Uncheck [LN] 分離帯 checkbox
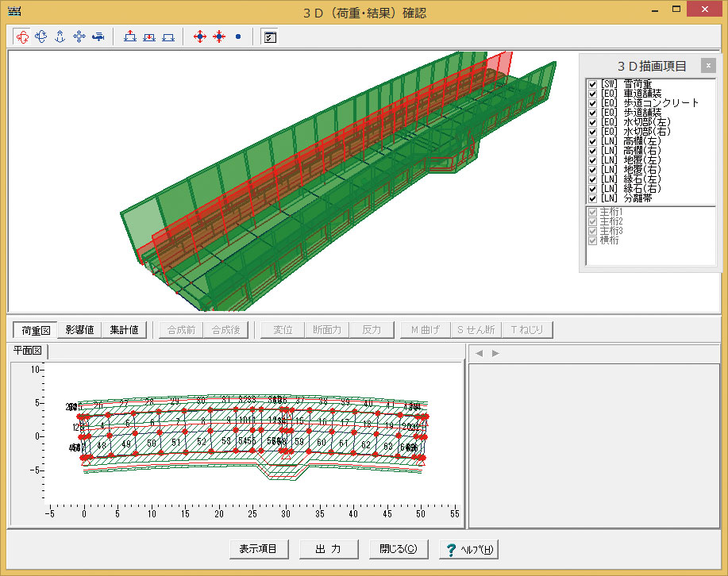The height and width of the screenshot is (576, 728). pos(592,198)
